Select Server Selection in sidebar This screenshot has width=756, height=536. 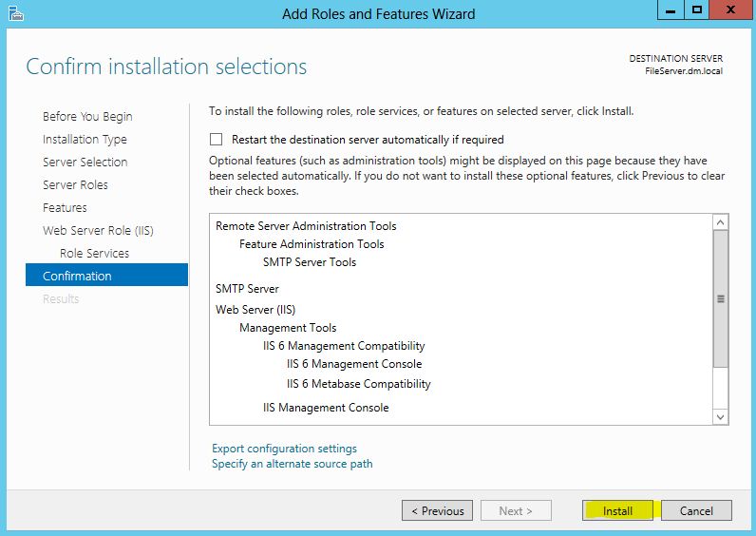pos(85,162)
